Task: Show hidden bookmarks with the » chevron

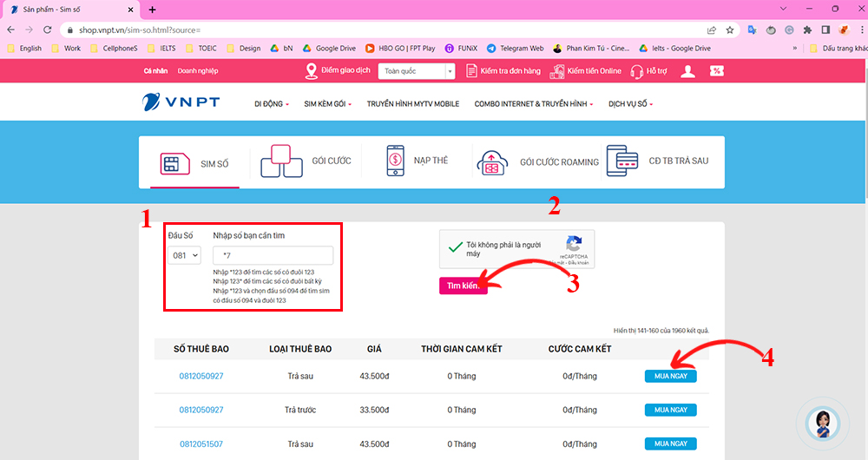Action: (x=795, y=48)
